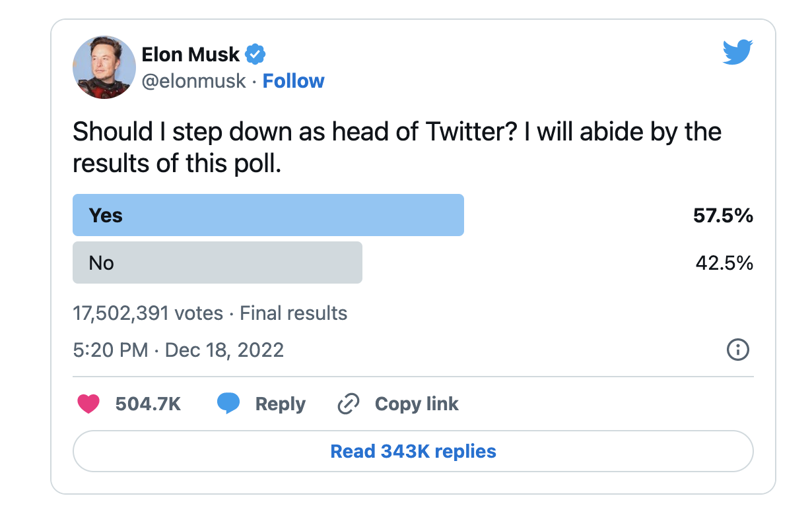Open the Dec 18, 2022 timestamp link

tap(178, 350)
